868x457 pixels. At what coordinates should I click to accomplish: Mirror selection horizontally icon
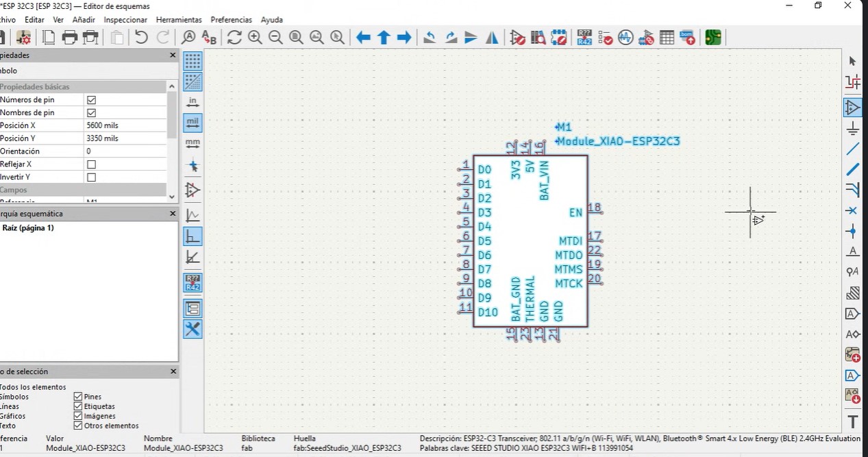(492, 38)
